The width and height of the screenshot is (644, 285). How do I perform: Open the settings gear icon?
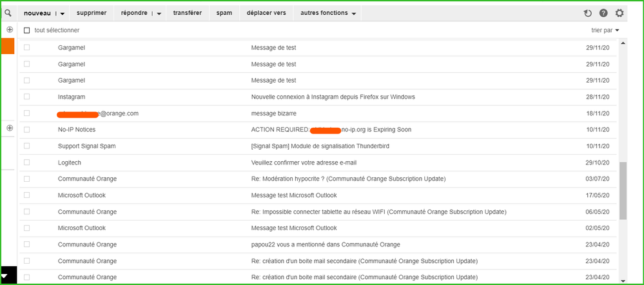620,13
